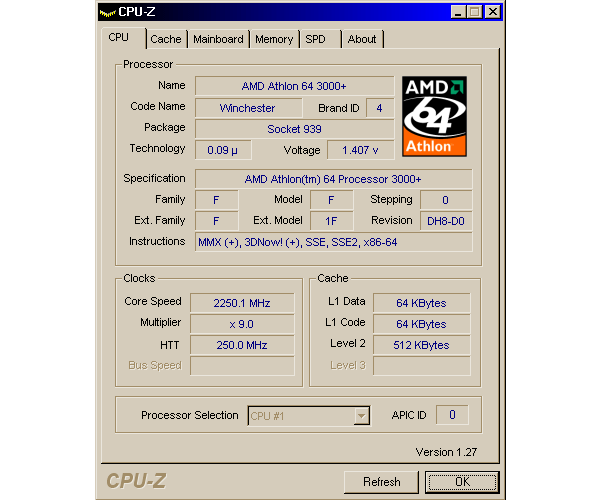Image resolution: width=600 pixels, height=500 pixels.
Task: Open the Mainboard tab
Action: [x=218, y=39]
